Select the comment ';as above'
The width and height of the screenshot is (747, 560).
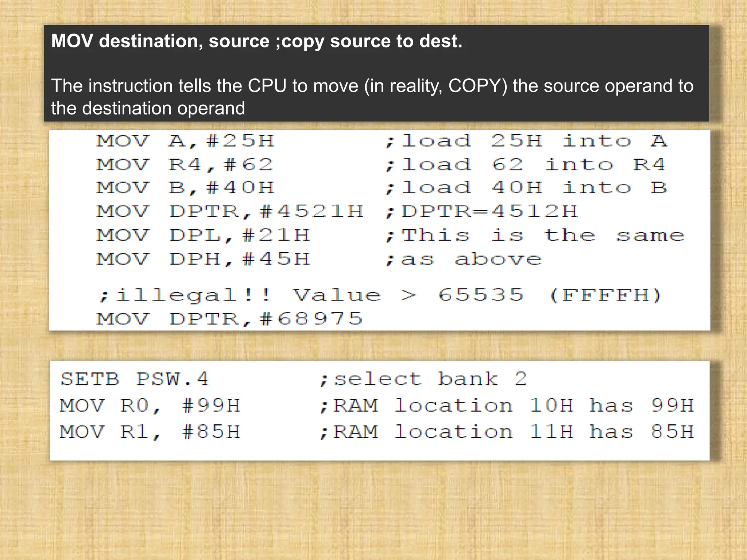464,260
